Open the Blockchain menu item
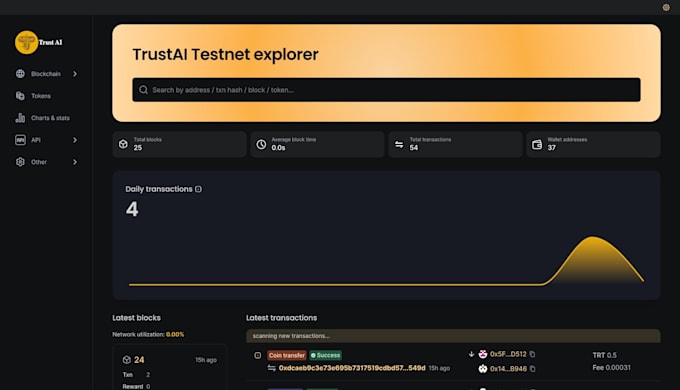Viewport: 680px width, 390px height. (x=46, y=74)
